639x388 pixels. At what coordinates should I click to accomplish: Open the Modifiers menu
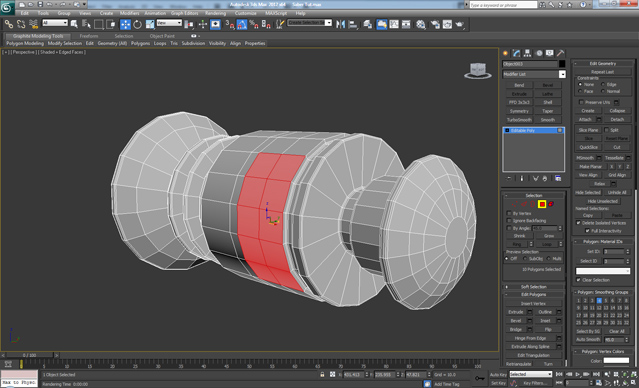click(130, 13)
